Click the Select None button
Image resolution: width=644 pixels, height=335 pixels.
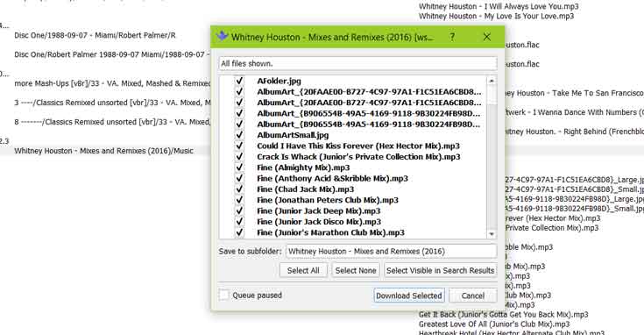pyautogui.click(x=356, y=270)
